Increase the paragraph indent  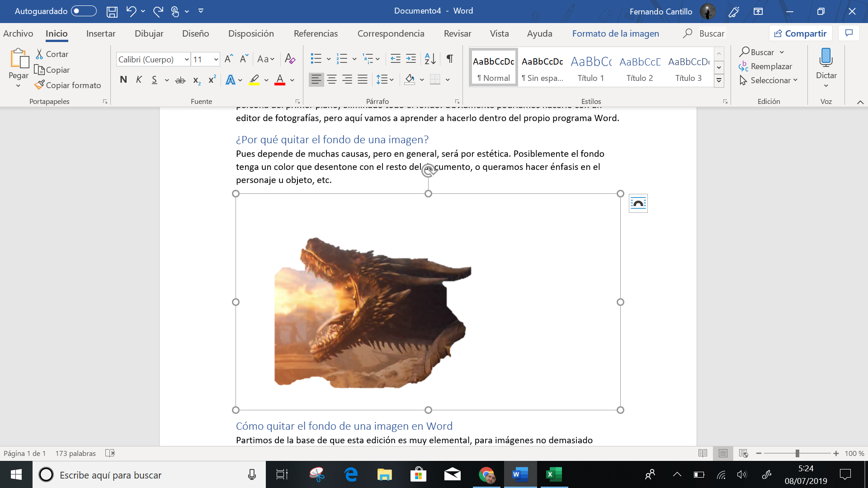tap(411, 59)
